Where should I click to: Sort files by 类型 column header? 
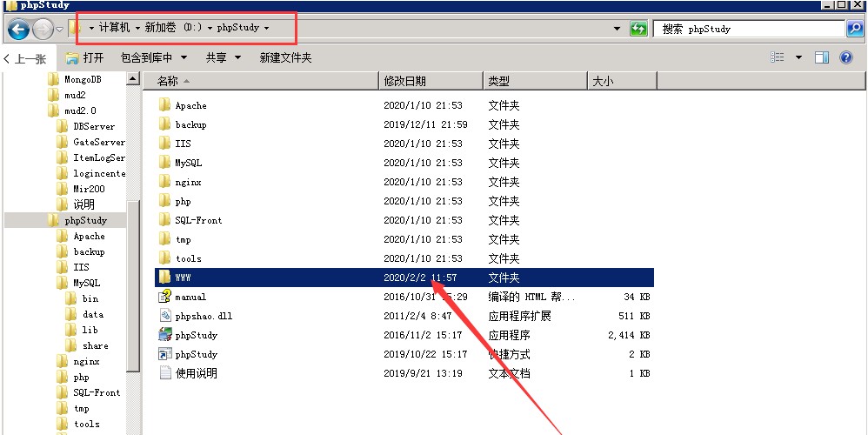point(535,81)
